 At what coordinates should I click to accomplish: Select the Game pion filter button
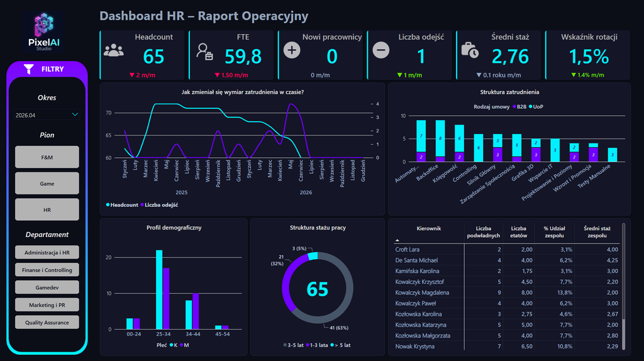pyautogui.click(x=47, y=183)
